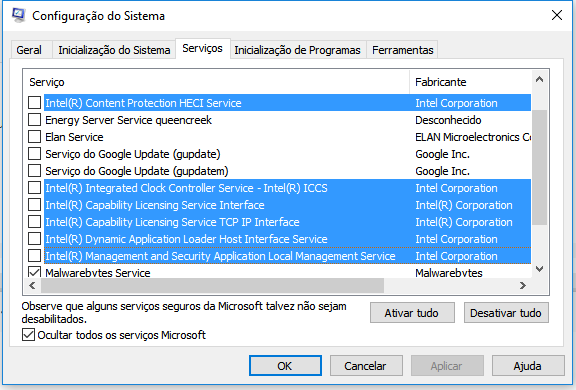Open the Inicialização do Sistema tab
This screenshot has width=576, height=390.
114,50
